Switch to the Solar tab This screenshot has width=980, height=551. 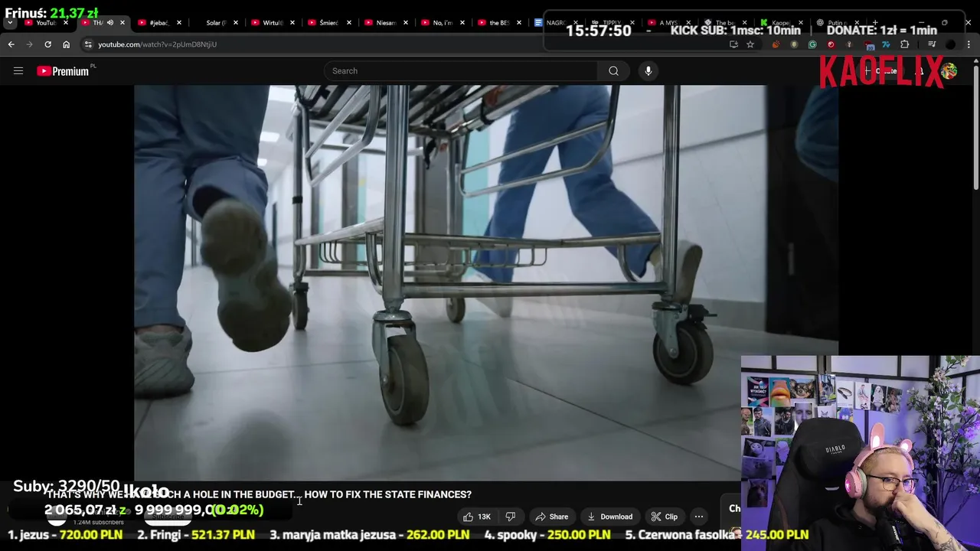coord(214,23)
